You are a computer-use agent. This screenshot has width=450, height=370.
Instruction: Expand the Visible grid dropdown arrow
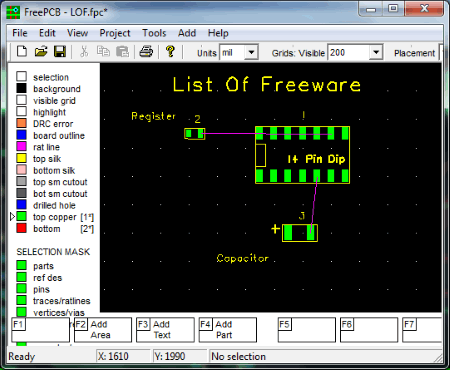pos(376,52)
